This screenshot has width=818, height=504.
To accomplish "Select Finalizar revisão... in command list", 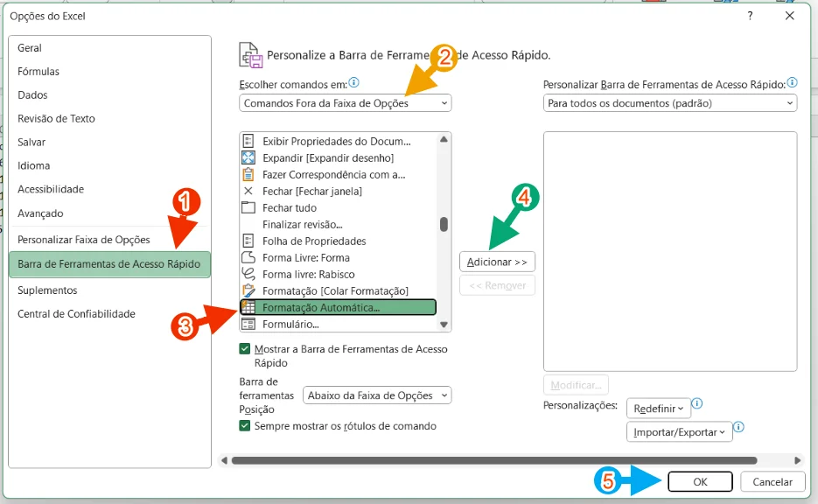I will pos(303,224).
